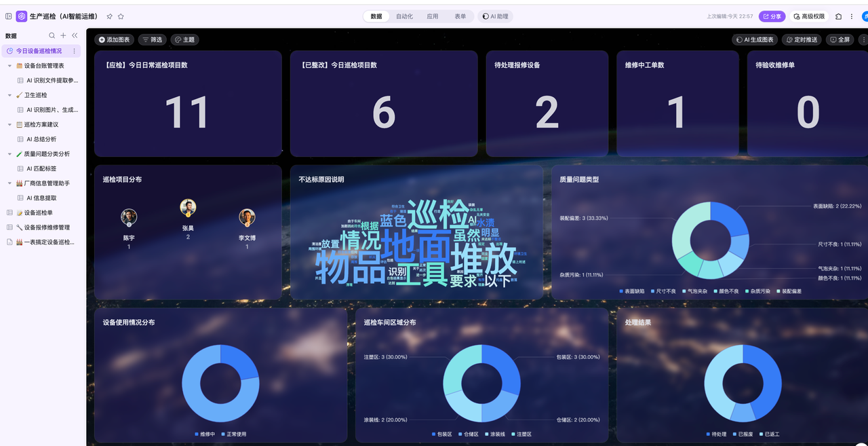
Task: Collapse the 质量问题分类分析 folder
Action: [10, 154]
